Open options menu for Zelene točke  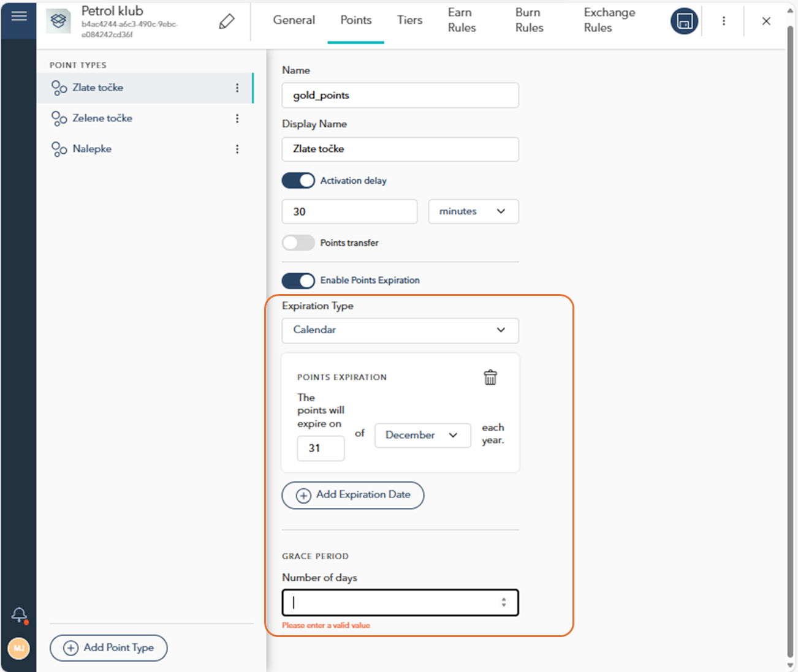[x=237, y=118]
